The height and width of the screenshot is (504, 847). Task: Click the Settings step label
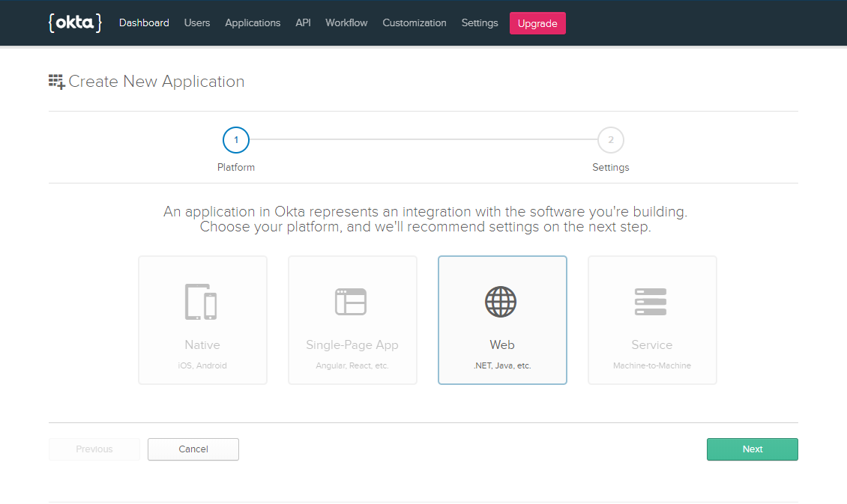point(611,167)
